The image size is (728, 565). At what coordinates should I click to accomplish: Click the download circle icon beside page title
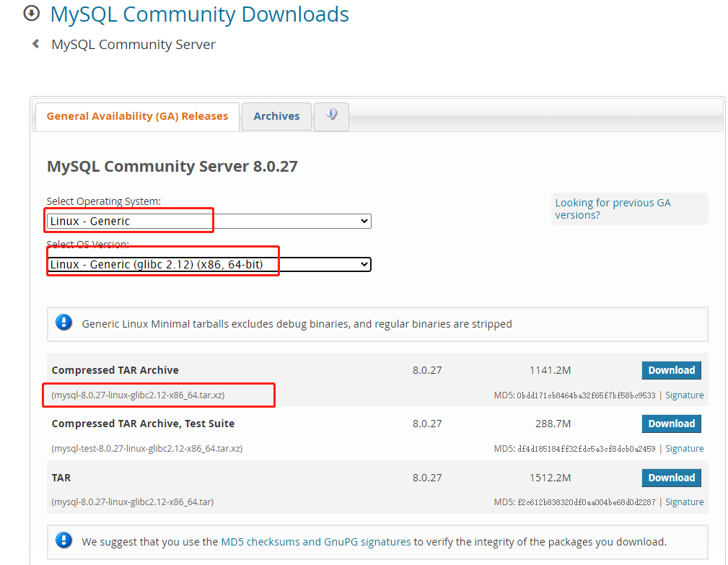[32, 13]
